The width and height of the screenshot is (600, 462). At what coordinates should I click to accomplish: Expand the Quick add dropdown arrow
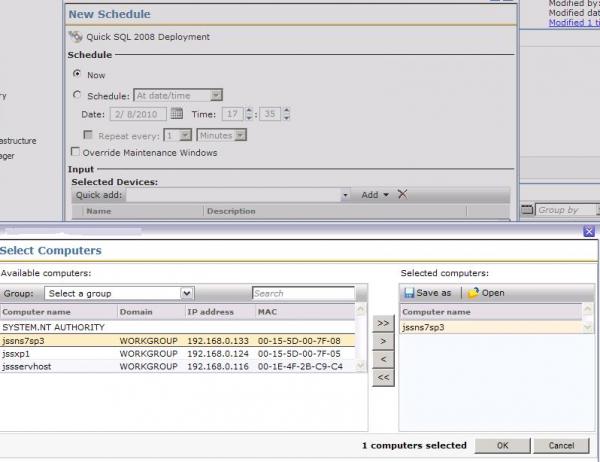pos(345,195)
